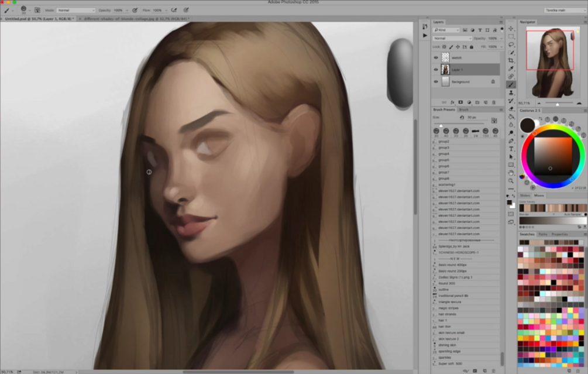Image resolution: width=588 pixels, height=374 pixels.
Task: Select the Crop tool
Action: point(511,60)
